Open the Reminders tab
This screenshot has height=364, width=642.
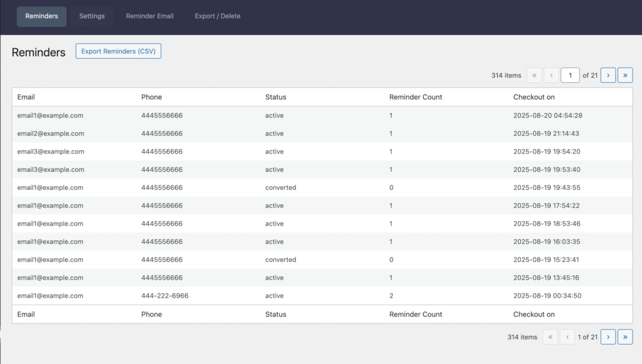pos(41,16)
